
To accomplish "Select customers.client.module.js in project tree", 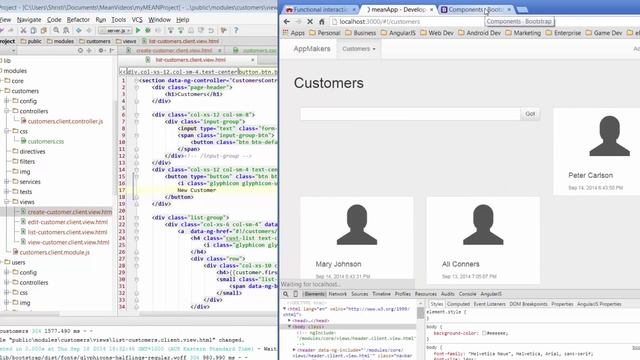I will click(x=51, y=252).
